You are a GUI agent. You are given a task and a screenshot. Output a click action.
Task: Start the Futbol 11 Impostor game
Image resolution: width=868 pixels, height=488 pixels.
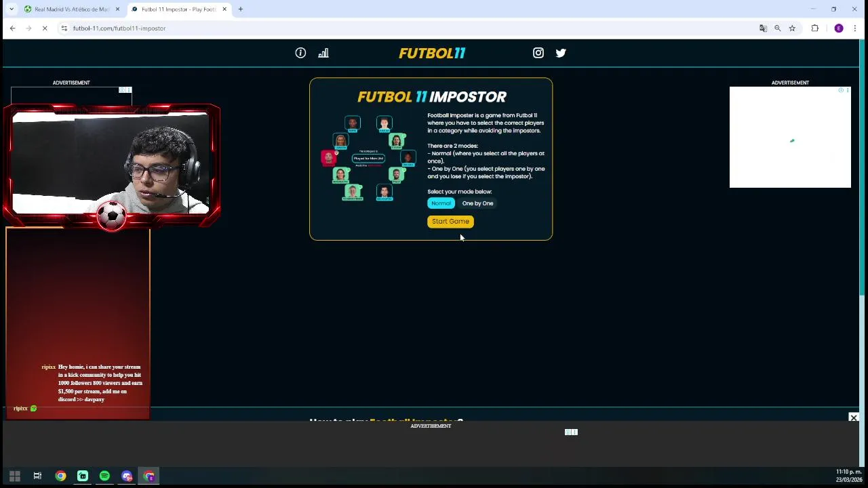[450, 222]
